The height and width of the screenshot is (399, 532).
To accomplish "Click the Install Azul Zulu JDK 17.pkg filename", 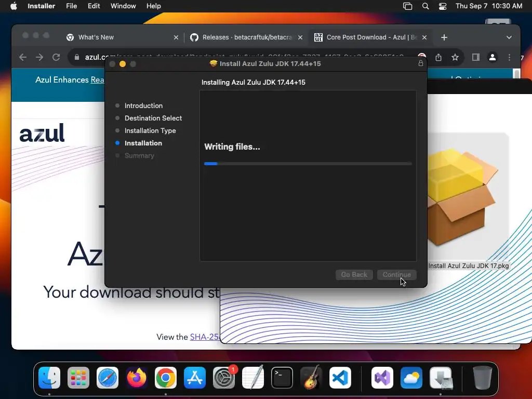I will point(468,266).
